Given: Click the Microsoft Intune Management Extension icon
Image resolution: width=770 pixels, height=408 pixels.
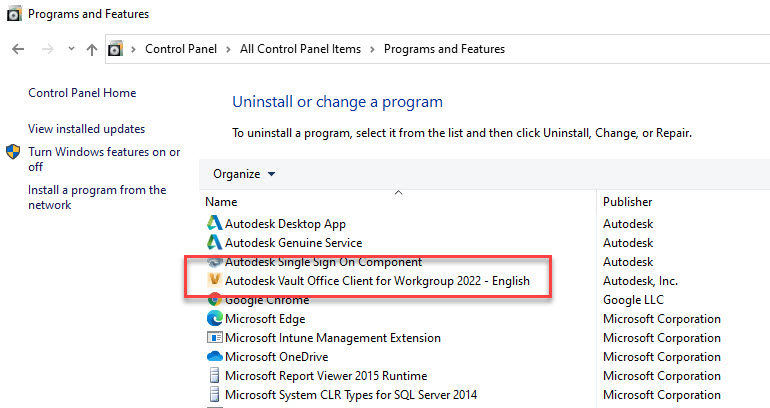Looking at the screenshot, I should pos(215,338).
